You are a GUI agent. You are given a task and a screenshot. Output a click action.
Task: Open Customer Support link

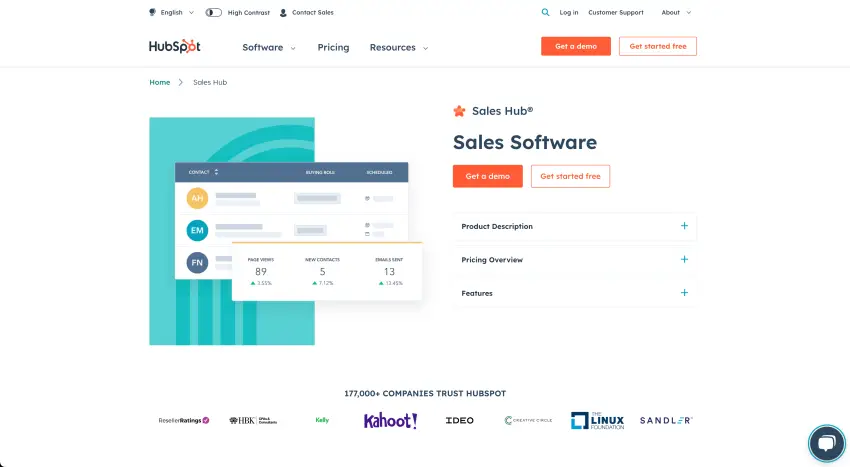pyautogui.click(x=616, y=12)
